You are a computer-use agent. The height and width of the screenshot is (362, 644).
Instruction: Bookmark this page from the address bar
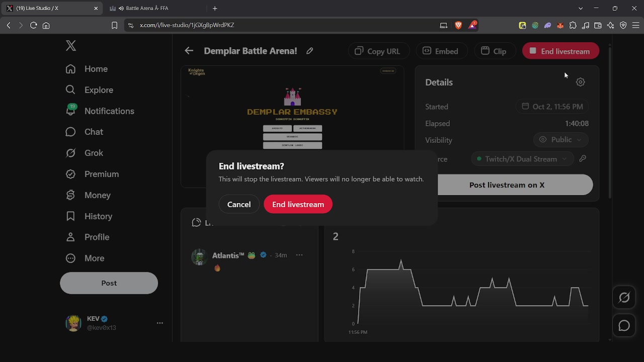pyautogui.click(x=114, y=25)
